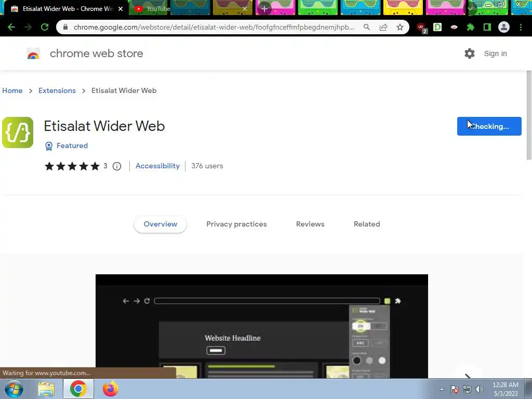Click the blue Checking... button

pos(489,126)
